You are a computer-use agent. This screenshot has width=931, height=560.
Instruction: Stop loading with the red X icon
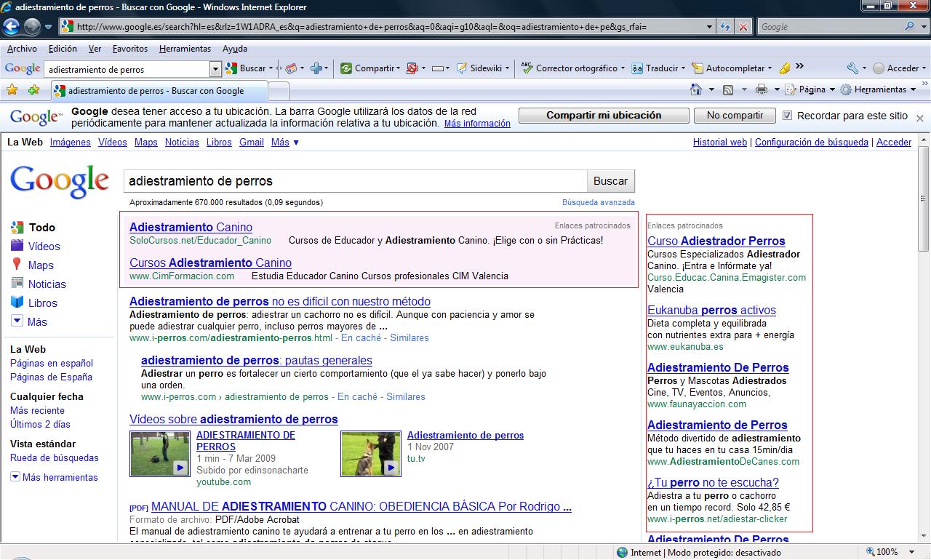743,27
